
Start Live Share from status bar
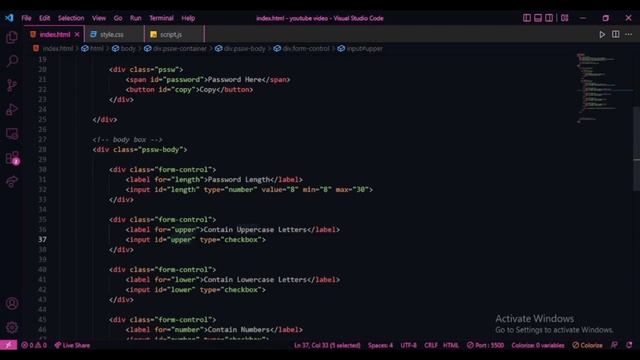72,345
